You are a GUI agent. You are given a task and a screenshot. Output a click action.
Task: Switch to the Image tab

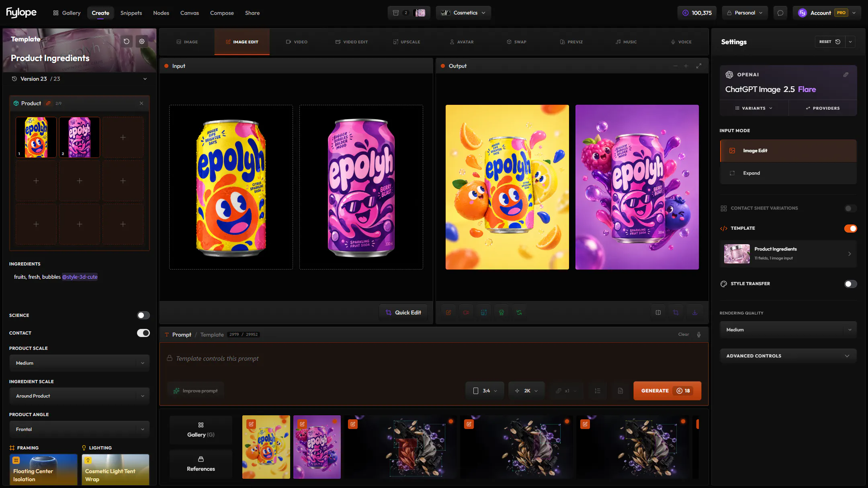tap(187, 42)
